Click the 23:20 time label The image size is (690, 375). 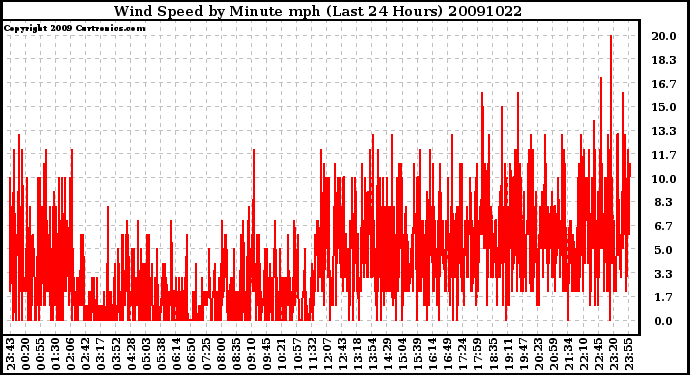(613, 354)
